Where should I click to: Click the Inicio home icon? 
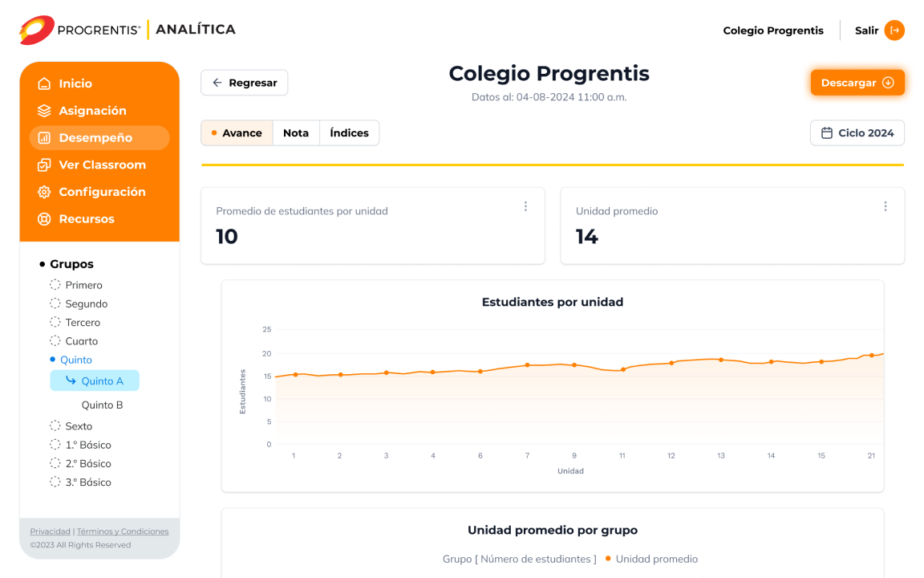tap(44, 83)
